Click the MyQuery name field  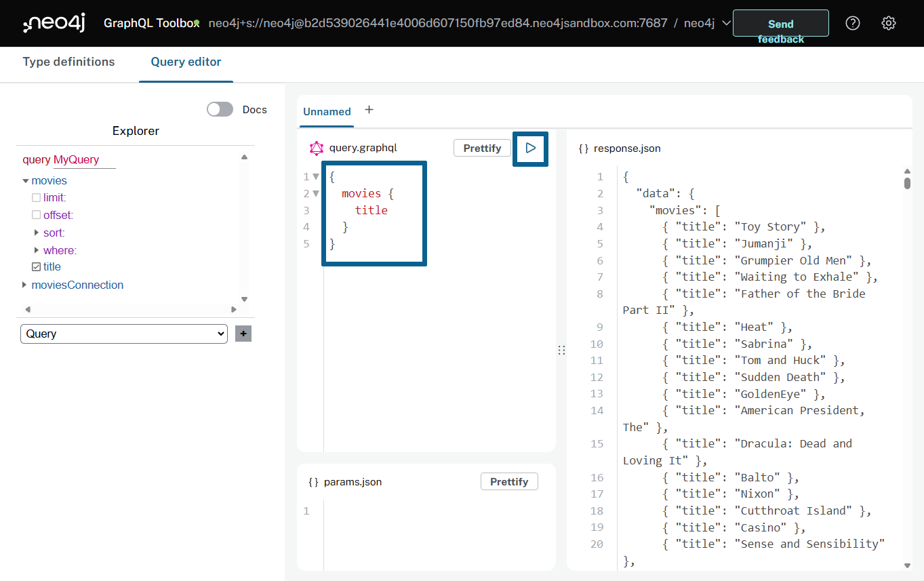point(85,160)
